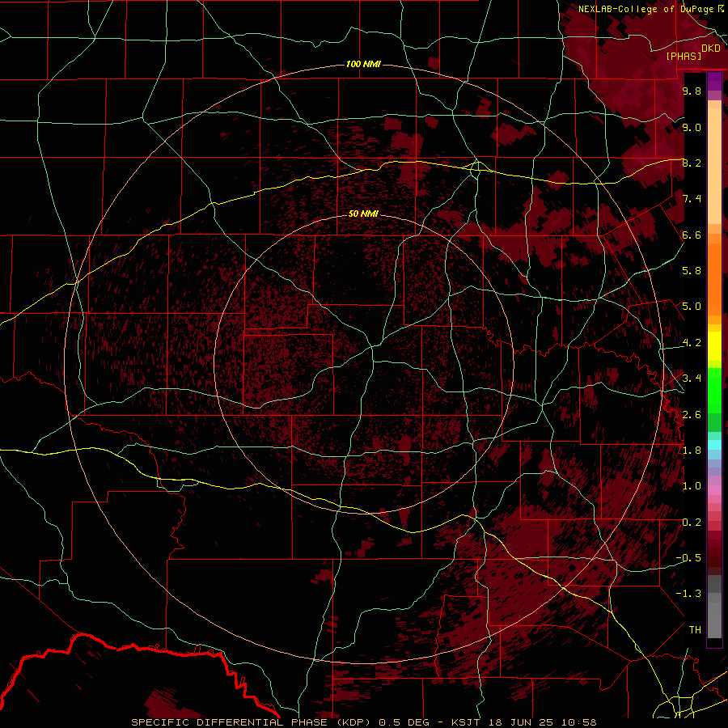Click the -1.3 scale value
Image resolution: width=728 pixels, height=728 pixels.
[x=689, y=594]
